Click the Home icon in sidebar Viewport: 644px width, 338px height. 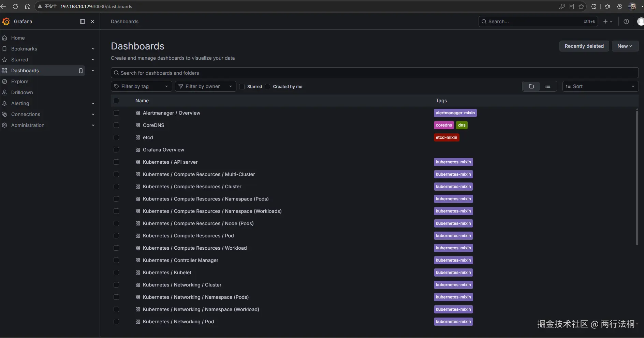pyautogui.click(x=4, y=38)
